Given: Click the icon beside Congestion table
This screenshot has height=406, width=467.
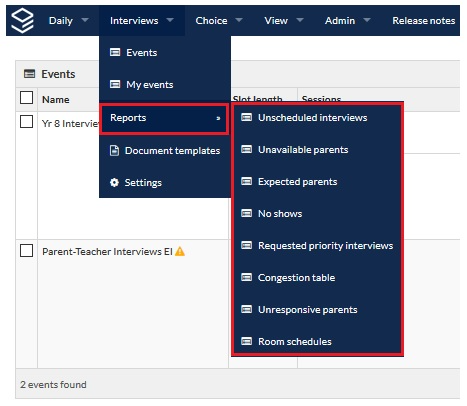Looking at the screenshot, I should [246, 277].
